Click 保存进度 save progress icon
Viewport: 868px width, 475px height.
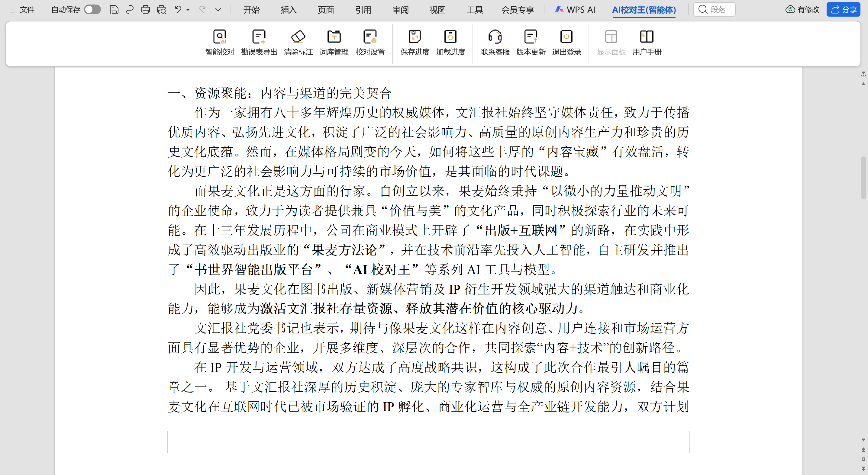click(415, 37)
